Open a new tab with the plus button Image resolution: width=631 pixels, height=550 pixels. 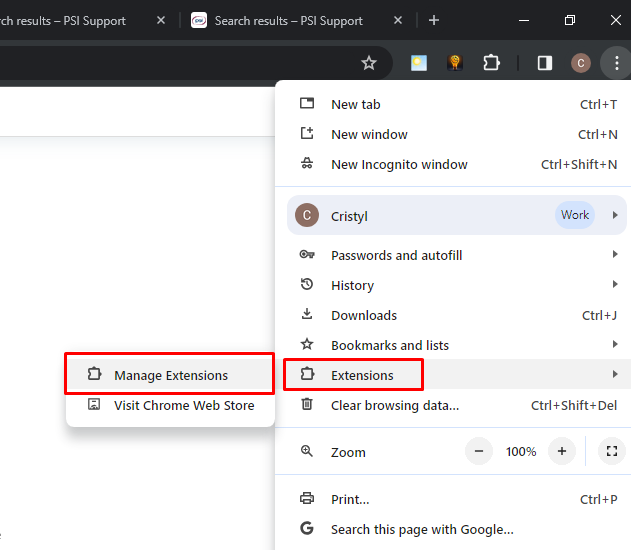click(433, 20)
